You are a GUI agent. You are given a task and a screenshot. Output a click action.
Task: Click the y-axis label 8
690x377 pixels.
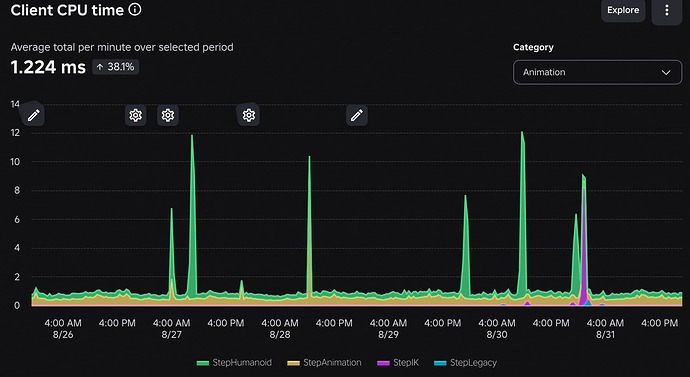(x=17, y=190)
